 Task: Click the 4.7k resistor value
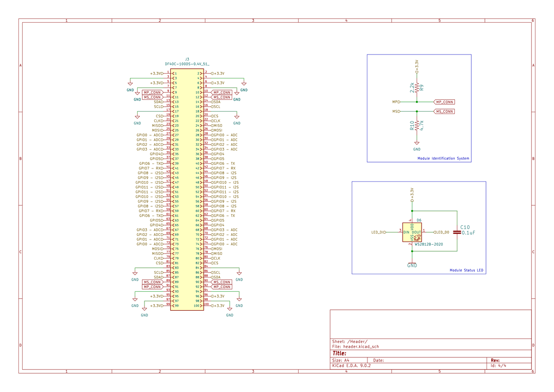click(422, 126)
